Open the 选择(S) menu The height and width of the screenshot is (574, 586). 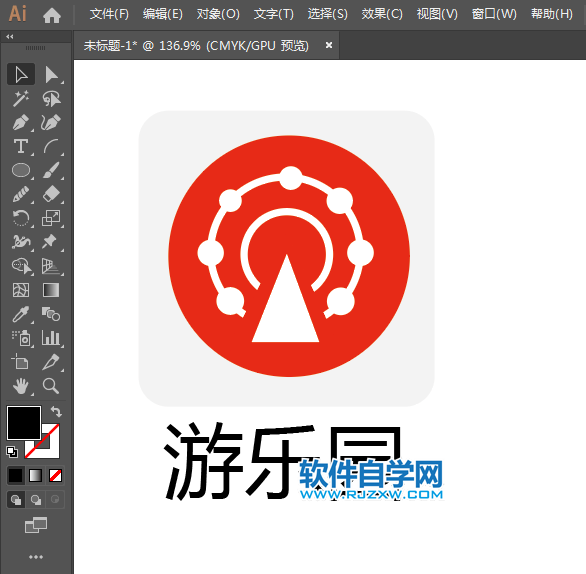point(327,14)
